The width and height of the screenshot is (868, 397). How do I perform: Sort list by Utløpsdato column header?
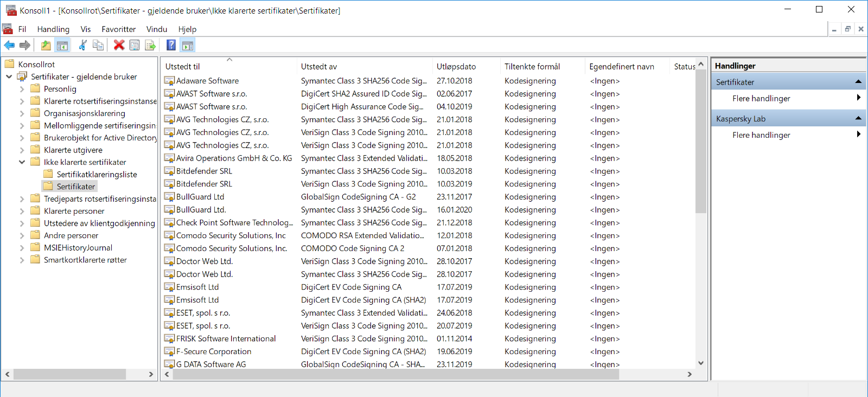click(456, 67)
